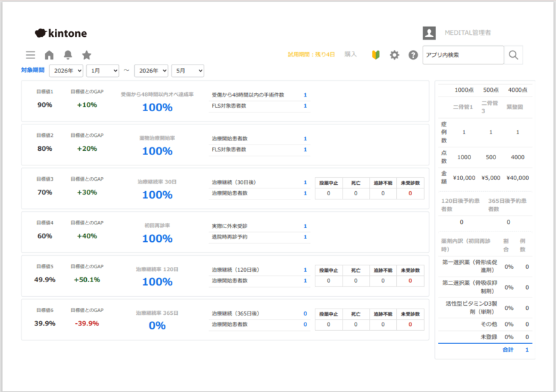Click 0% 治療継続率 365日 figure

[157, 325]
